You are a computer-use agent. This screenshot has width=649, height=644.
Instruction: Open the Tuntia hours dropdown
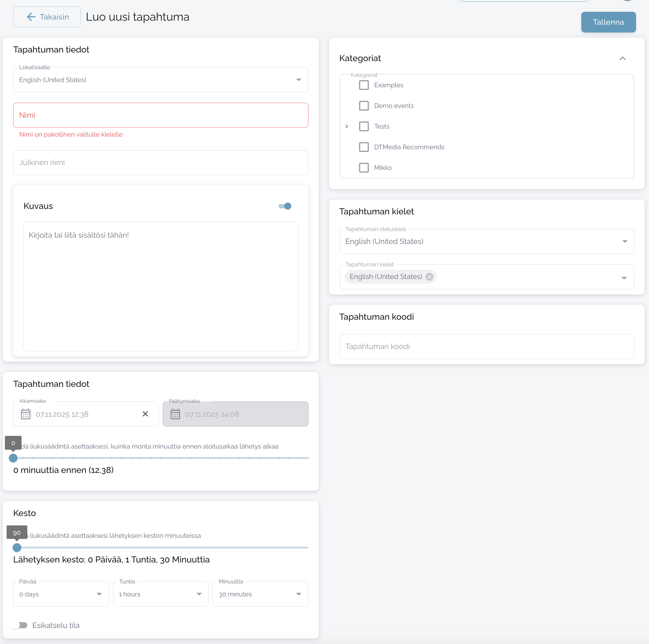161,594
